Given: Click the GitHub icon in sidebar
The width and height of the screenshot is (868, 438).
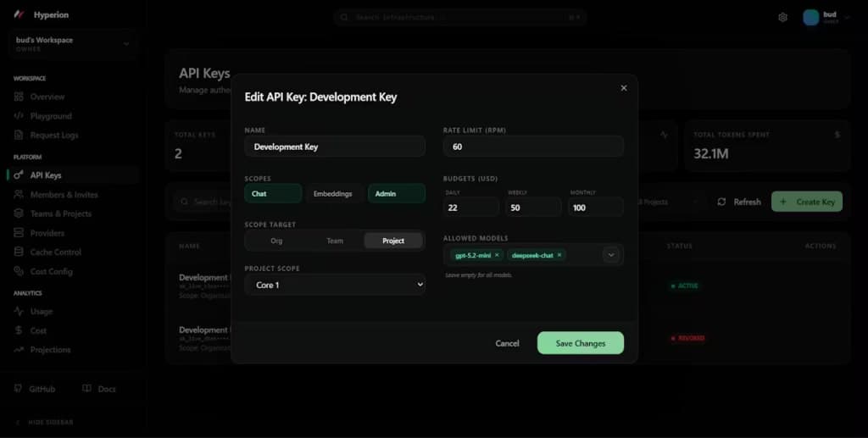Looking at the screenshot, I should point(19,388).
